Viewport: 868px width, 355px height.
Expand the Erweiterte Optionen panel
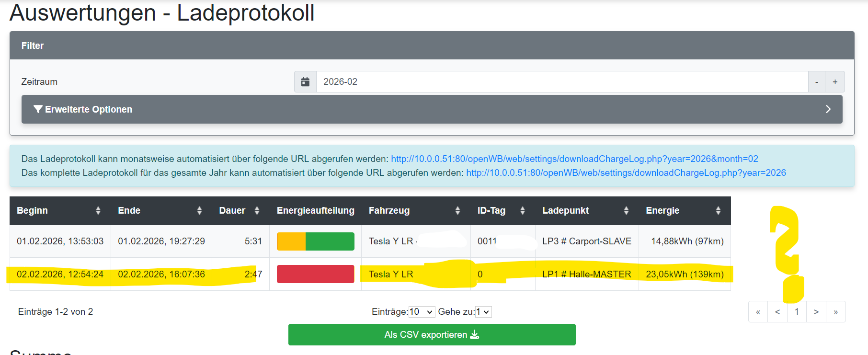432,109
